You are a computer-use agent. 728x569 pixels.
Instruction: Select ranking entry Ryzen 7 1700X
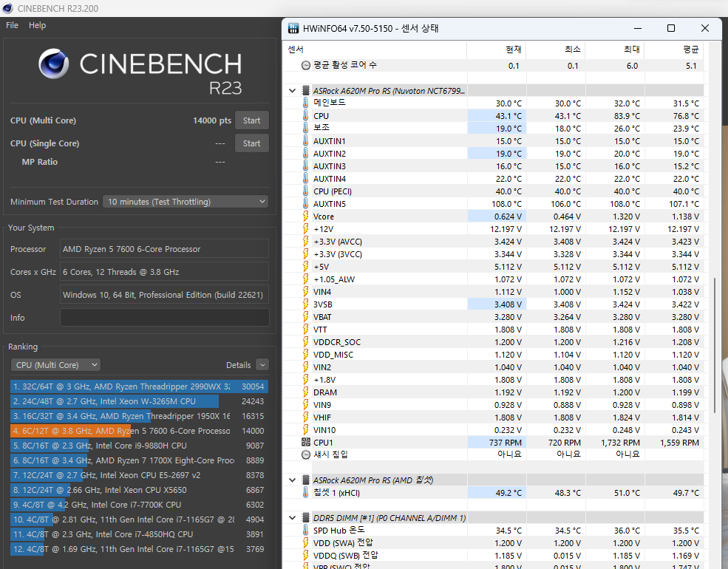coord(139,460)
